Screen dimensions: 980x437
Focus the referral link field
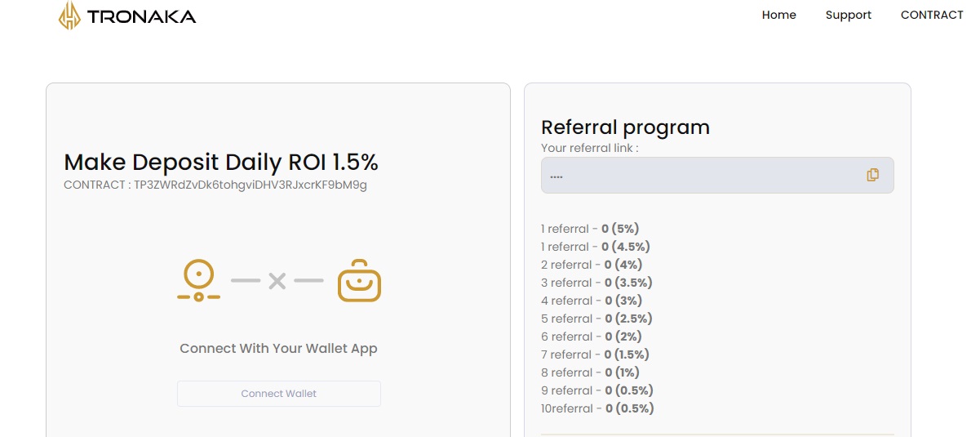click(717, 175)
